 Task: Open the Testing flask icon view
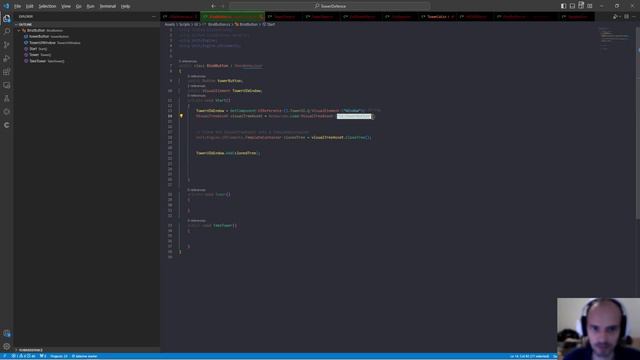(x=7, y=98)
